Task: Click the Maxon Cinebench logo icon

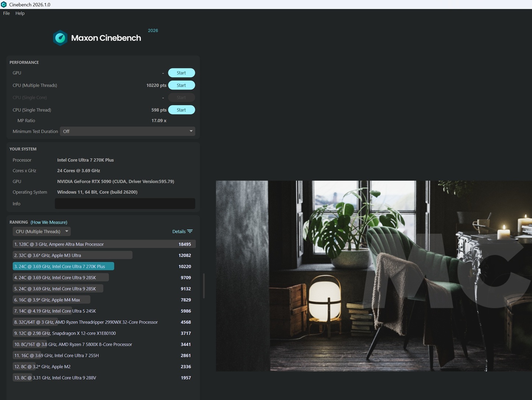Action: coord(60,38)
